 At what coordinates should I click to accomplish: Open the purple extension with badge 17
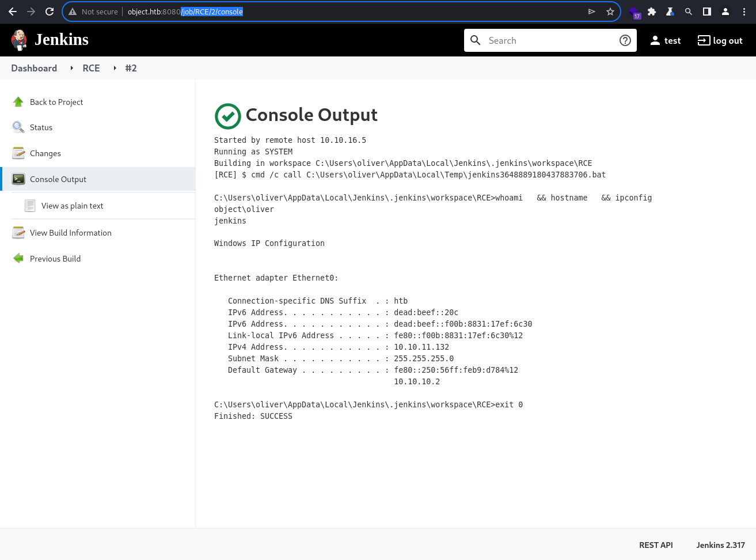click(x=635, y=12)
